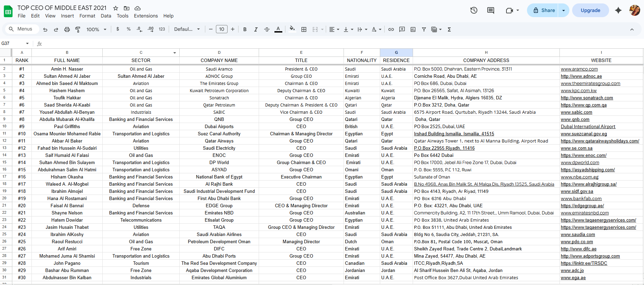This screenshot has height=285, width=644.
Task: Decrease decimal places
Action: tap(139, 29)
